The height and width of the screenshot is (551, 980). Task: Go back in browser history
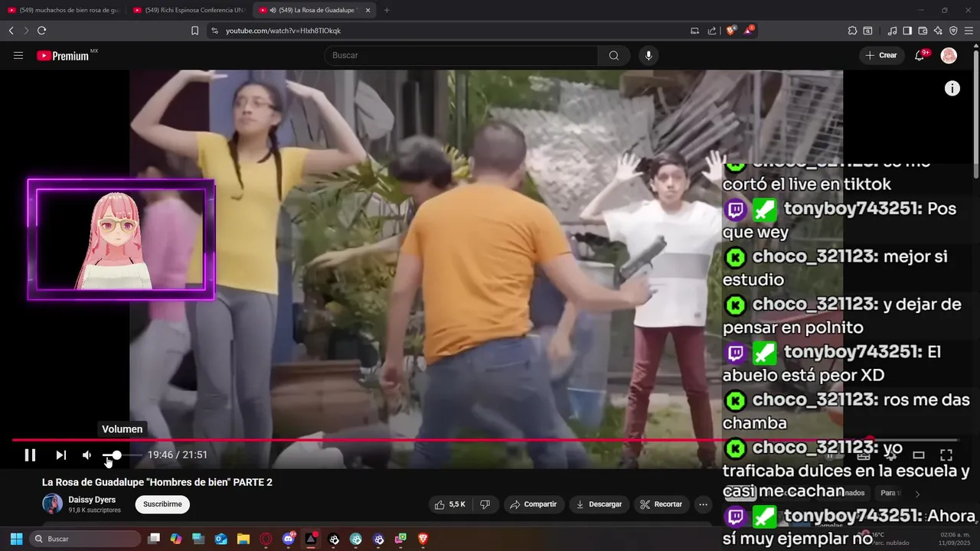11,31
